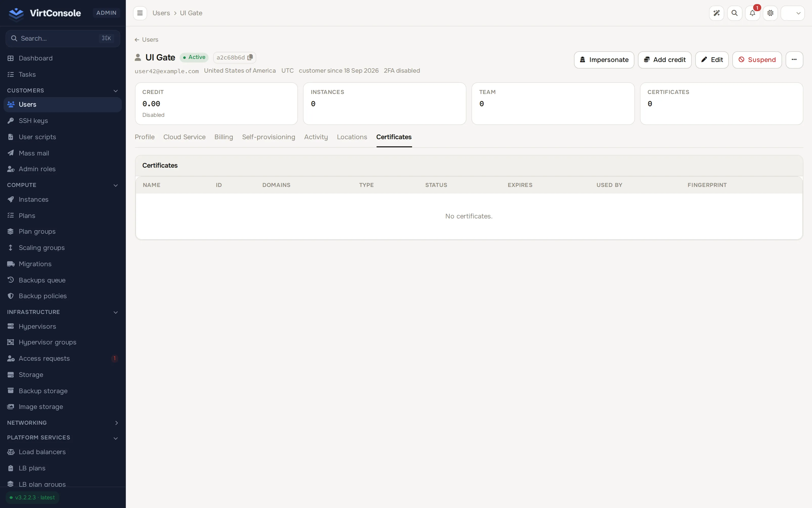Open notifications bell
Viewport: 812px width, 508px height.
752,13
